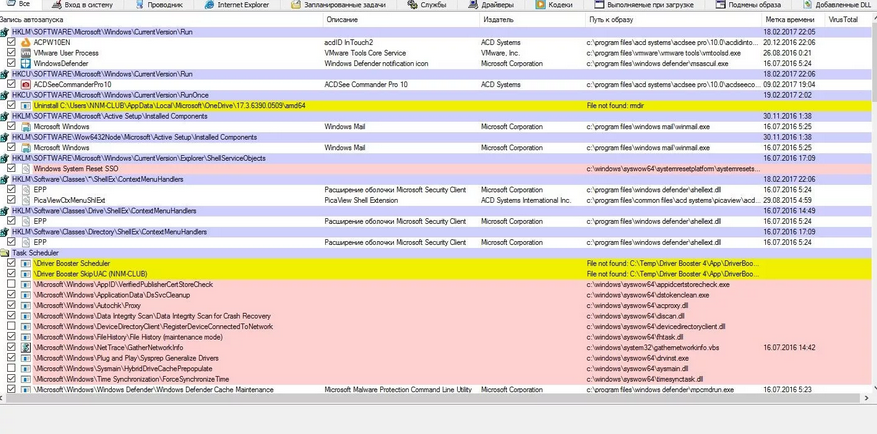The height and width of the screenshot is (434, 877).
Task: Click the 'VMware Tools Core Service' description
Action: pos(365,53)
